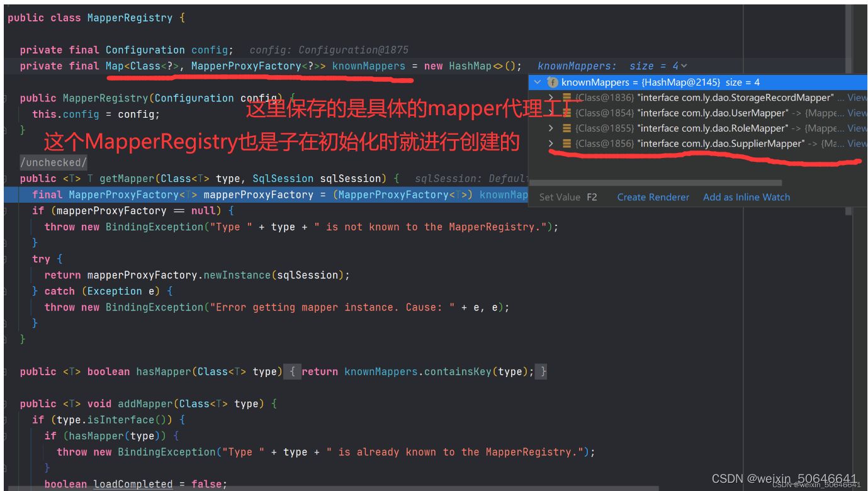868x491 pixels.
Task: Click the map entry icon for UserMapper
Action: [x=566, y=113]
